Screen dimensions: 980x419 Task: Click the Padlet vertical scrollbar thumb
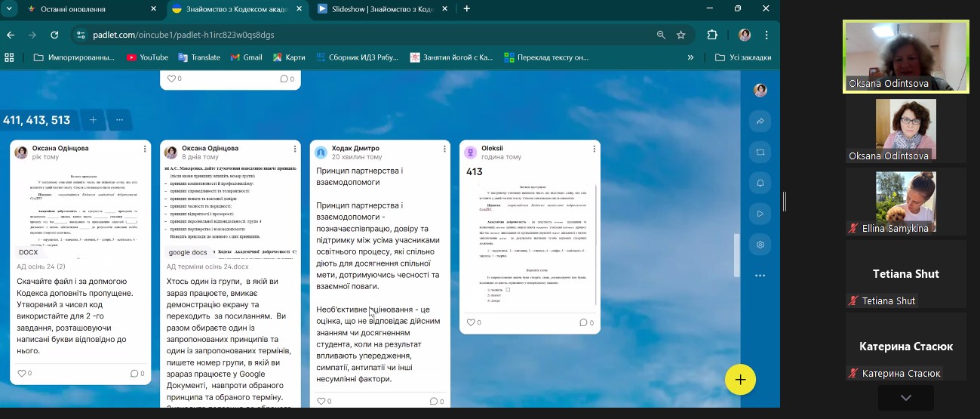click(735, 256)
